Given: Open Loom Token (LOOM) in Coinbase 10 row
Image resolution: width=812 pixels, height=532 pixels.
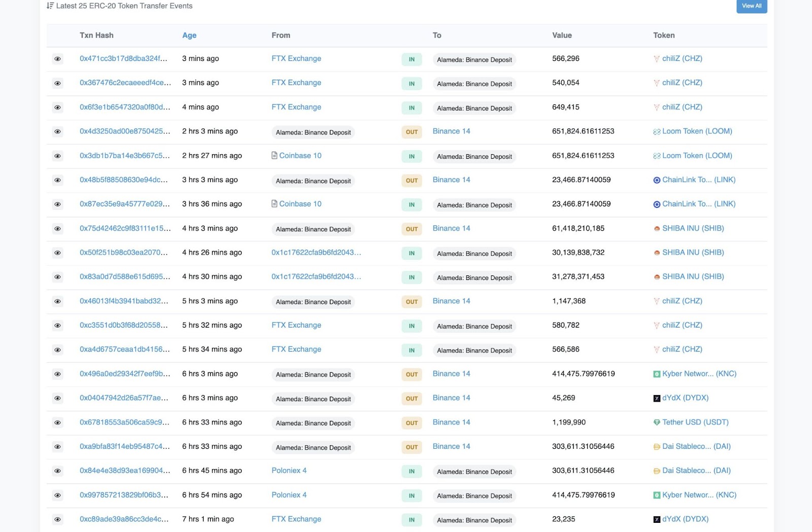Looking at the screenshot, I should coord(697,156).
